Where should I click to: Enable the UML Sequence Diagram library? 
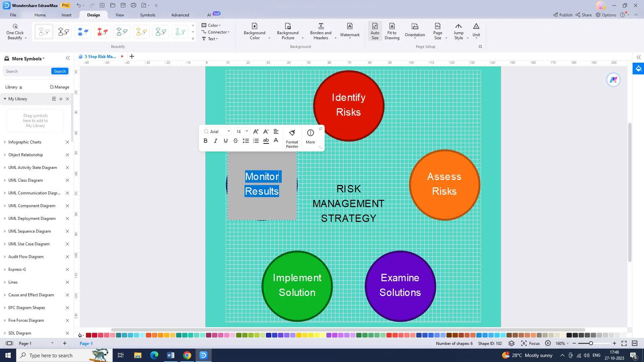click(29, 231)
